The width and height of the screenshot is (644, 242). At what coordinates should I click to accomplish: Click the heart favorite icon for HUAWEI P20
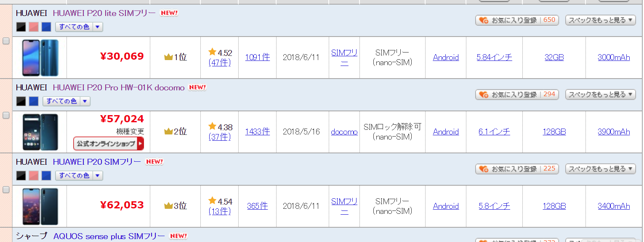484,169
